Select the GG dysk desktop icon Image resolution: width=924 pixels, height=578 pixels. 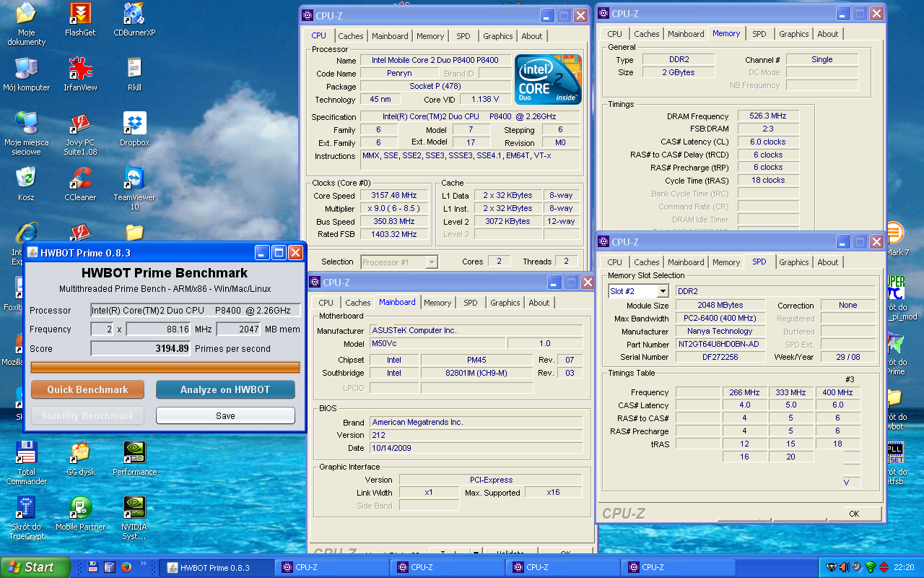(x=80, y=459)
